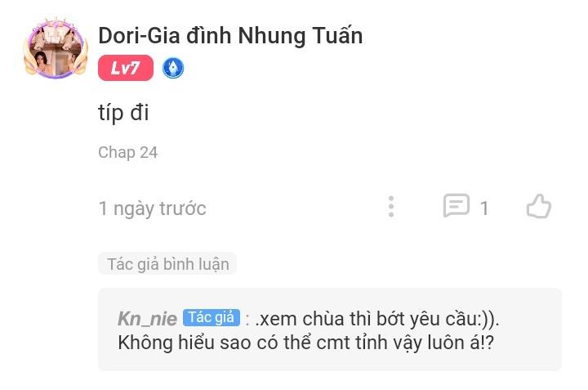
Task: Open the Dori-Gia đình Nhung Tuấn profile name
Action: [230, 36]
